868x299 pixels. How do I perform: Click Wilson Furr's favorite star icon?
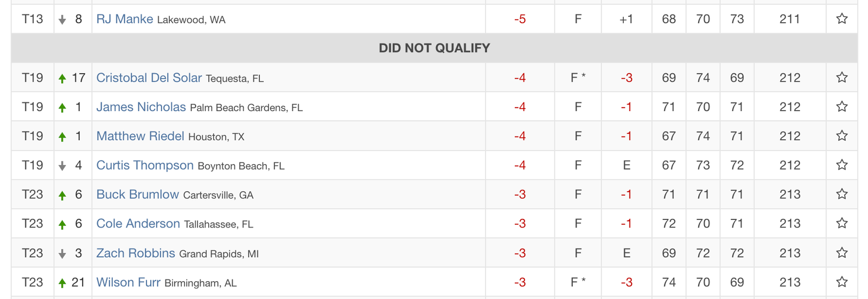tap(841, 282)
